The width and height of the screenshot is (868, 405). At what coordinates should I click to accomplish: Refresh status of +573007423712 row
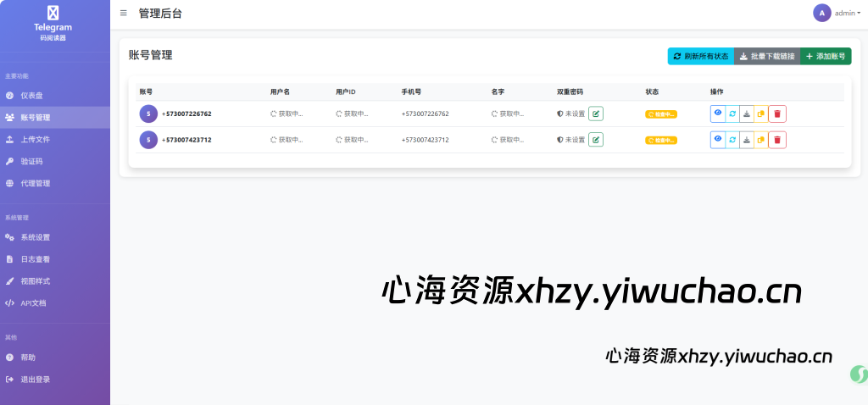(732, 140)
